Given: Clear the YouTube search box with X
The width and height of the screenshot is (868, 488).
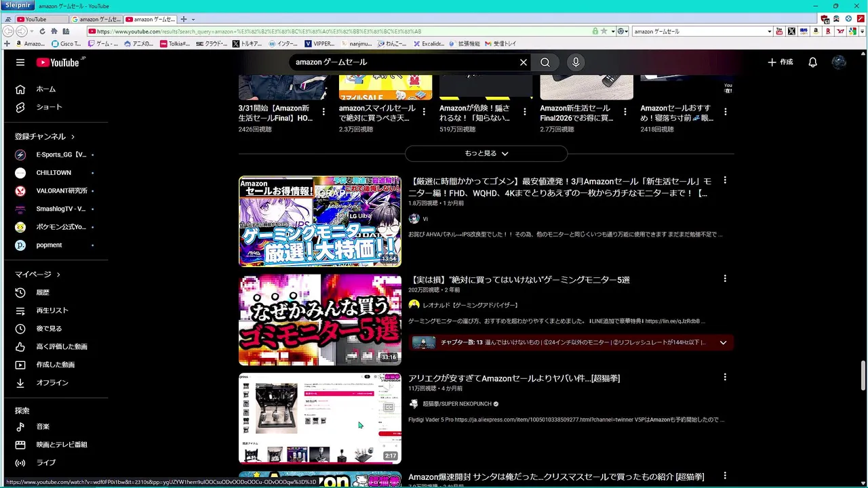Looking at the screenshot, I should pyautogui.click(x=524, y=62).
